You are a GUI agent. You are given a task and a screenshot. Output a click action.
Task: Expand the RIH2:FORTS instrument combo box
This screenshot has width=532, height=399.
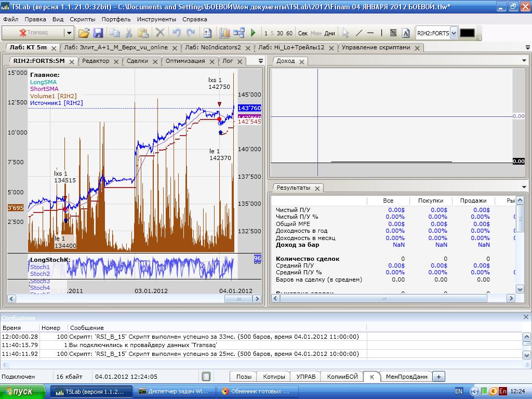454,33
